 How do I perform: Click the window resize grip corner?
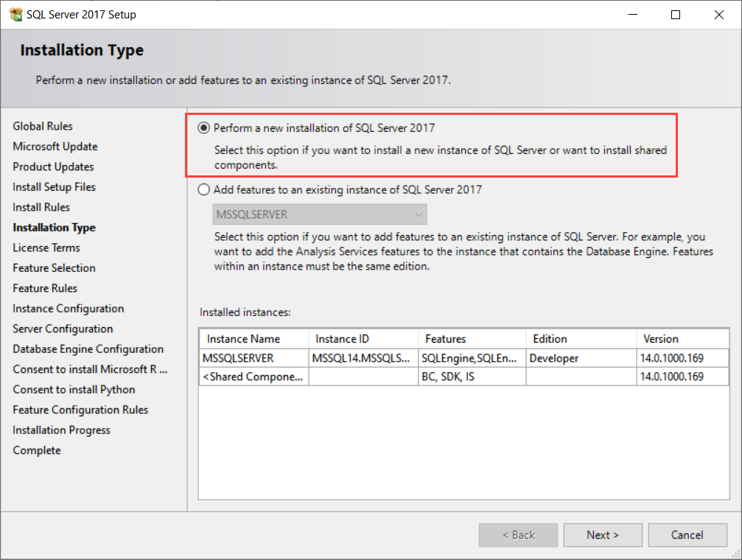(x=736, y=554)
